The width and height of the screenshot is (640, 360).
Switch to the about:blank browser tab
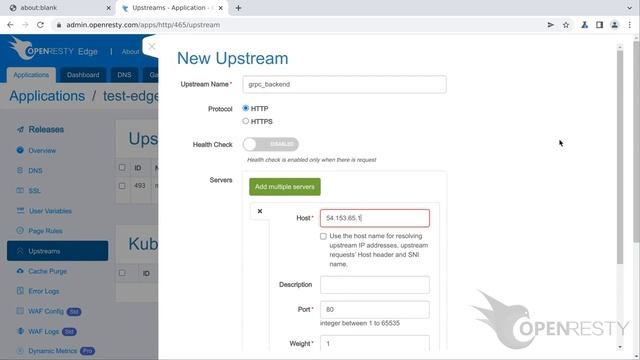59,8
